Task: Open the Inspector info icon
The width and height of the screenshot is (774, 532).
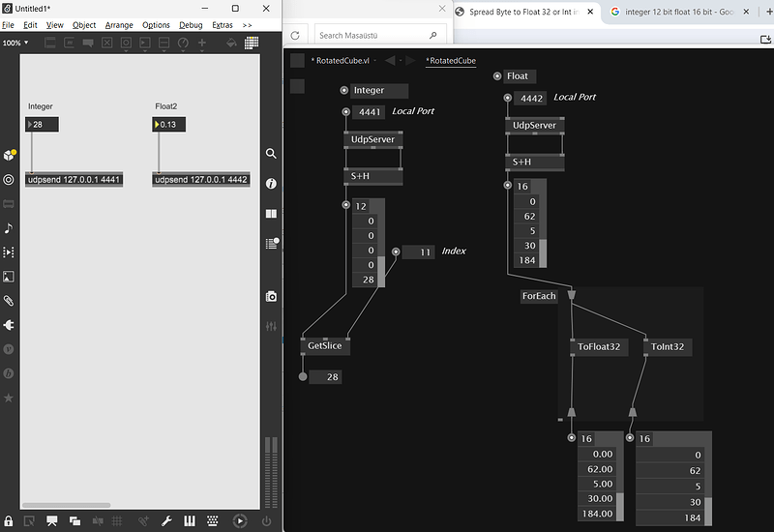Action: tap(271, 184)
